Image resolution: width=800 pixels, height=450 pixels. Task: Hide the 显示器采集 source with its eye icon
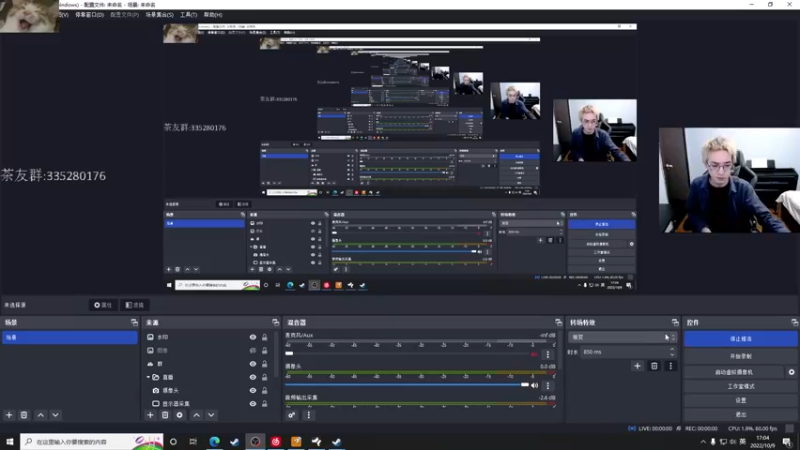click(x=253, y=403)
